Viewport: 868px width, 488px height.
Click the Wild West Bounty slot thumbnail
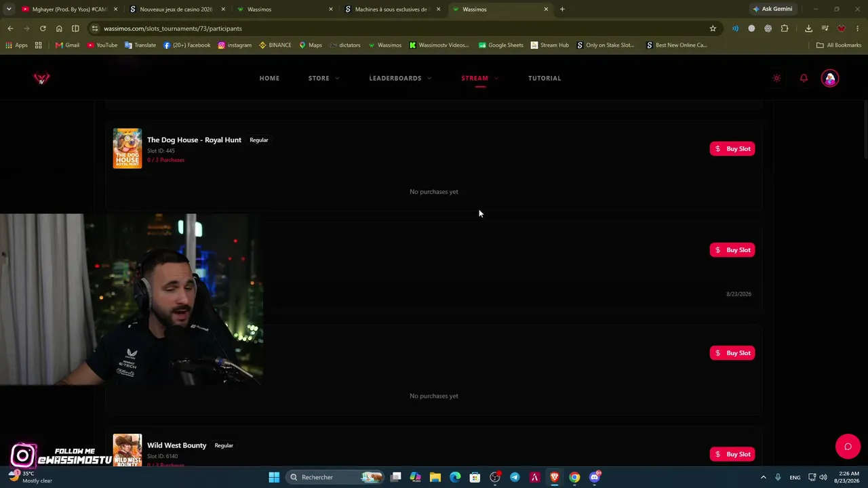pos(127,451)
